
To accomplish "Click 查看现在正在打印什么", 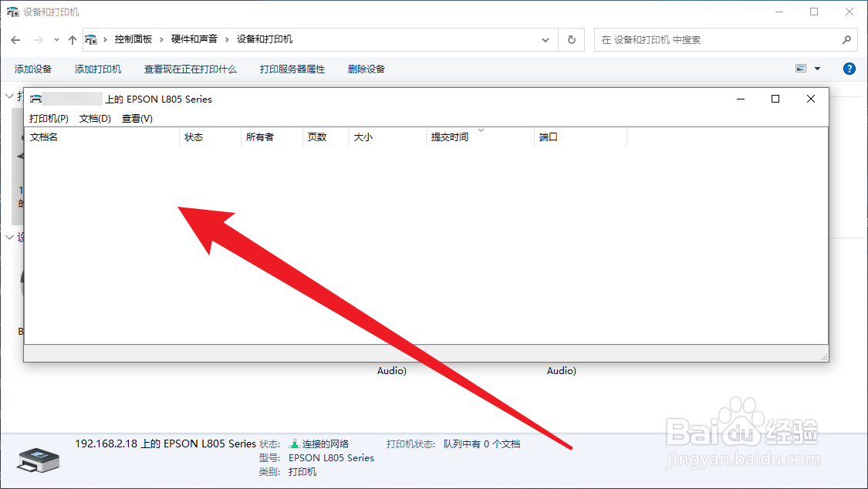I will (x=191, y=69).
